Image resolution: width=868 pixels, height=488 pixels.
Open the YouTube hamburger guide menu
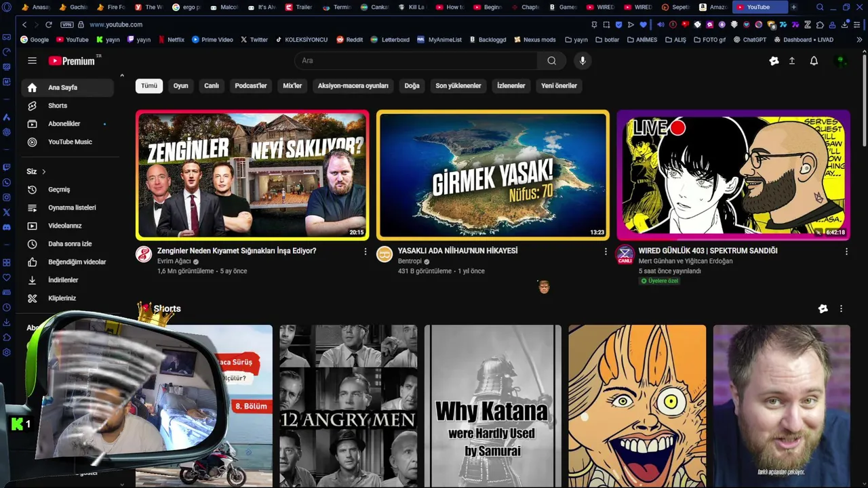point(32,60)
